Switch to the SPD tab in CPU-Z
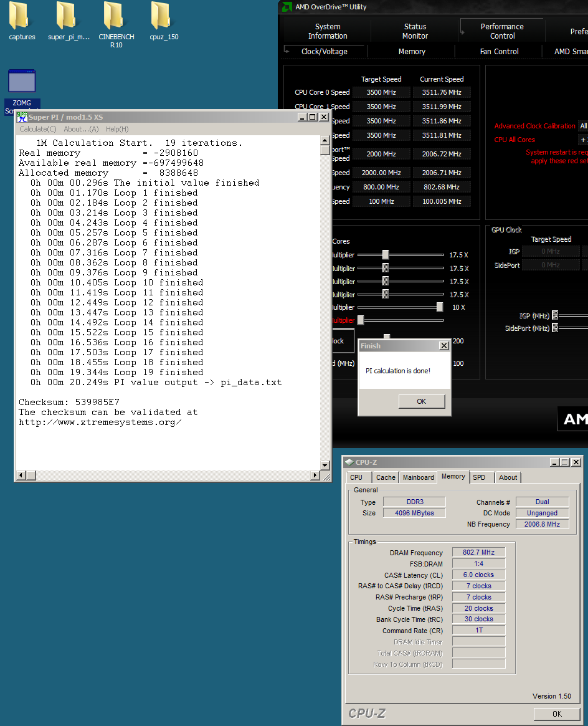Viewport: 588px width, 726px height. tap(479, 477)
